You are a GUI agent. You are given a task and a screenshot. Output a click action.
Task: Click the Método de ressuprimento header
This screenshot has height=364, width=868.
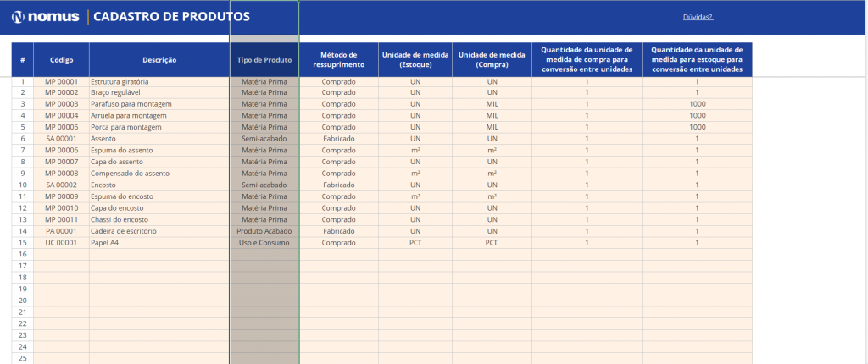(x=338, y=60)
